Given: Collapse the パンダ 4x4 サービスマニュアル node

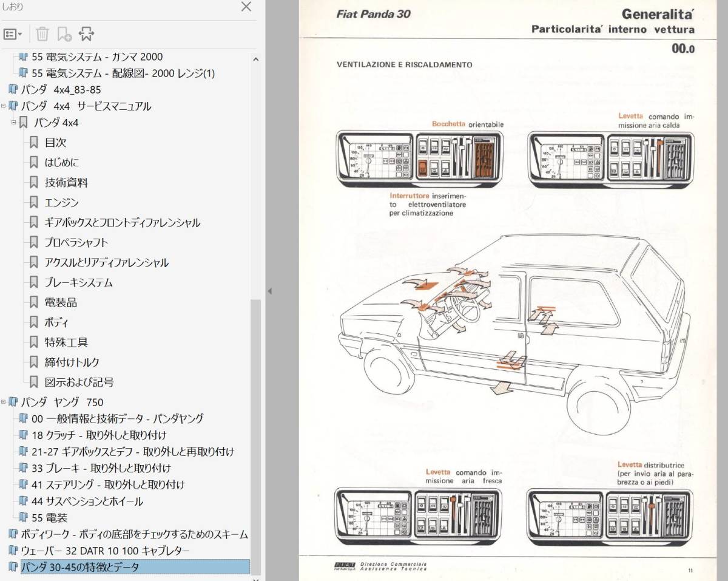Looking at the screenshot, I should coord(4,106).
